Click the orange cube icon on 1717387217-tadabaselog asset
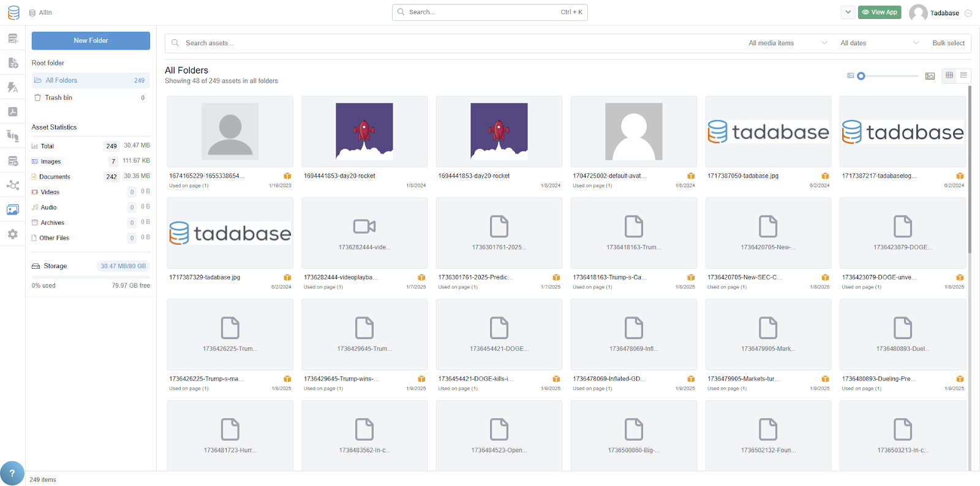This screenshot has height=486, width=980. [x=960, y=176]
